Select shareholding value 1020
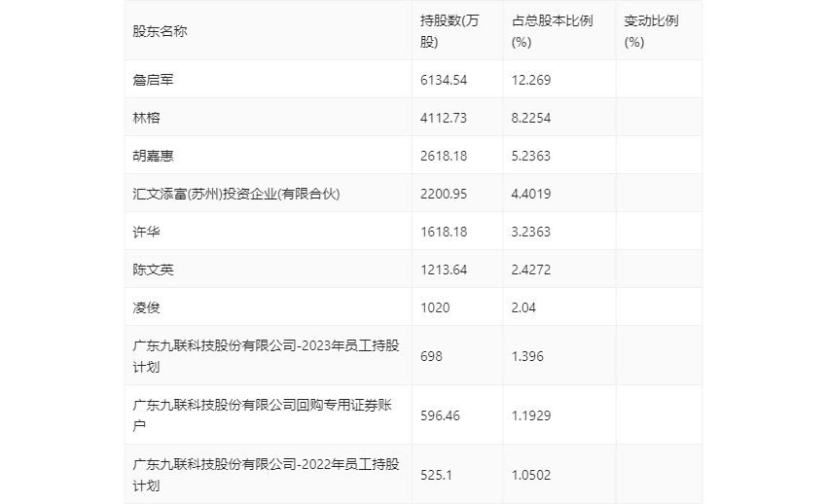 point(435,307)
